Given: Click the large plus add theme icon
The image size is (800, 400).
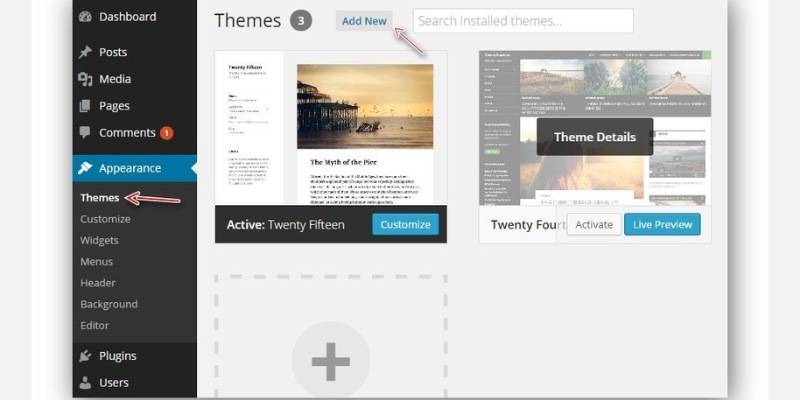Looking at the screenshot, I should coord(330,360).
